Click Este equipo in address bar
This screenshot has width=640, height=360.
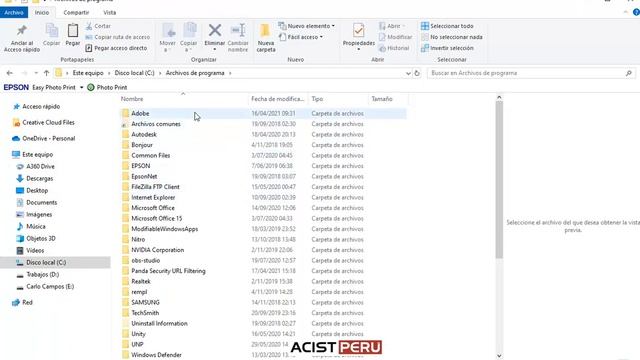pyautogui.click(x=88, y=73)
